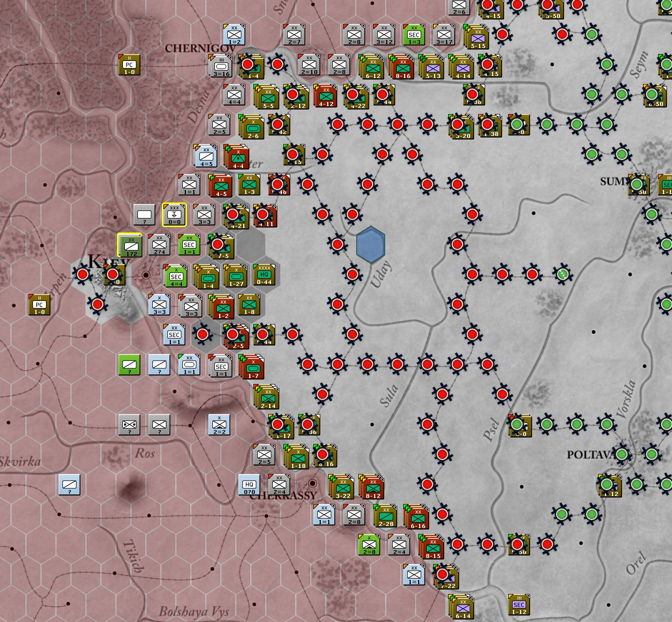Select the green unknown-strength counter
672x622 pixels.
click(129, 364)
